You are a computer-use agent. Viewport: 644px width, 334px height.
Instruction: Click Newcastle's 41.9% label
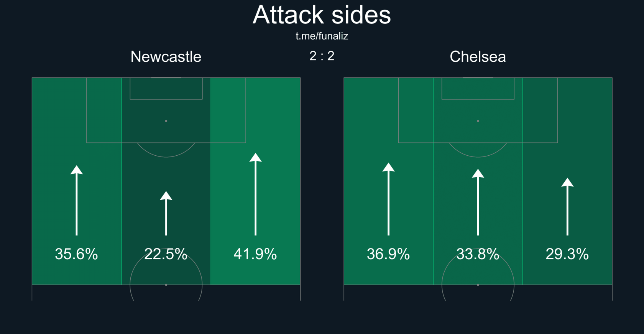pyautogui.click(x=255, y=254)
